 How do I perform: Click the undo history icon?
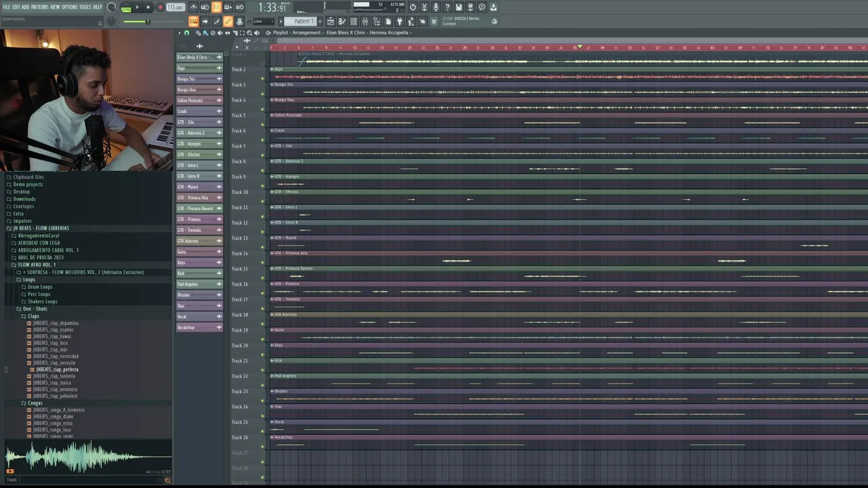412,7
